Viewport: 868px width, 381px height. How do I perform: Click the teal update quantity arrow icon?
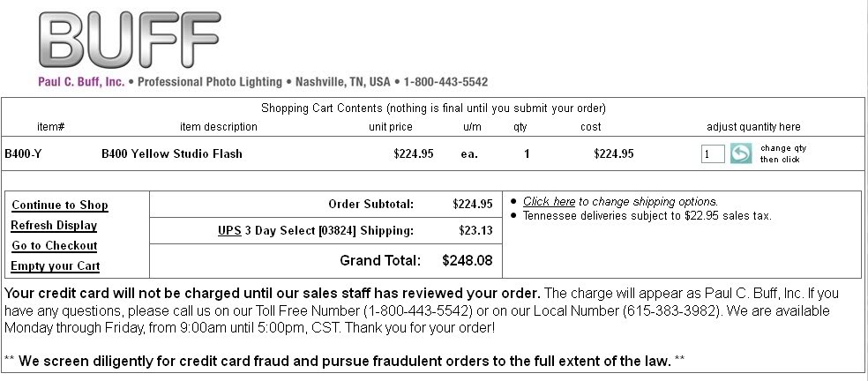pyautogui.click(x=741, y=153)
